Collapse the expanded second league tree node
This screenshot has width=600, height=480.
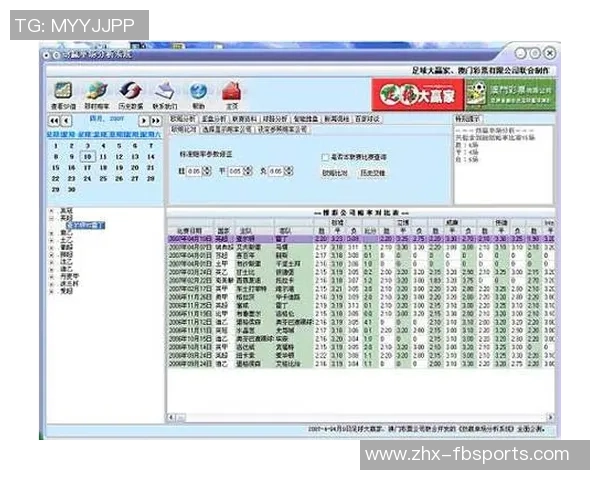[x=51, y=219]
